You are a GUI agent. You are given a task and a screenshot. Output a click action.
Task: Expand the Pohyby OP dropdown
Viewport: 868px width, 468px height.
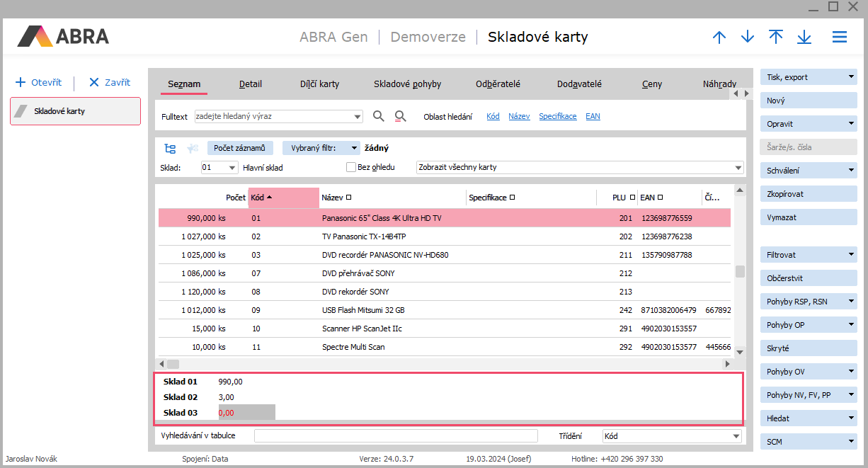(x=852, y=325)
